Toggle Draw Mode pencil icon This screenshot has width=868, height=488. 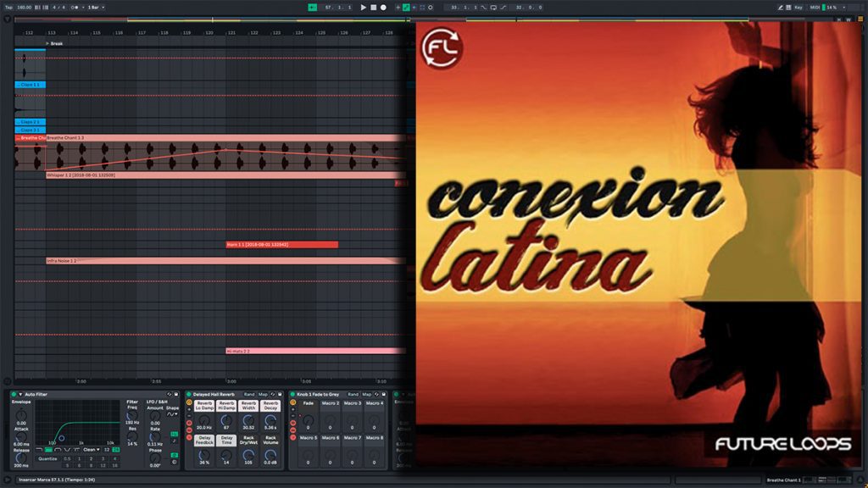(x=780, y=8)
